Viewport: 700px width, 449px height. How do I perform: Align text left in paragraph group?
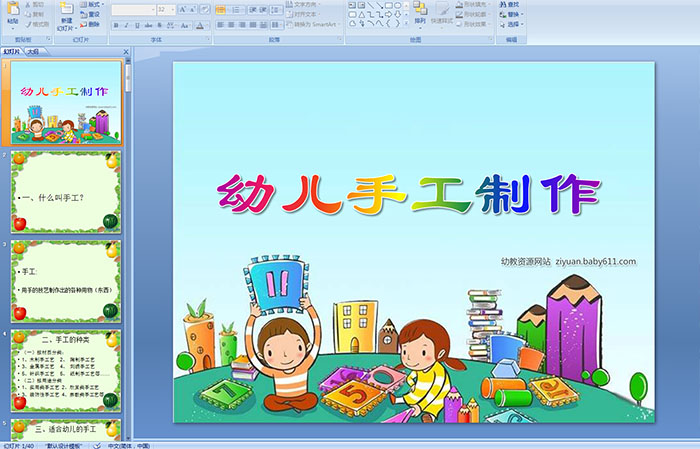tap(220, 25)
